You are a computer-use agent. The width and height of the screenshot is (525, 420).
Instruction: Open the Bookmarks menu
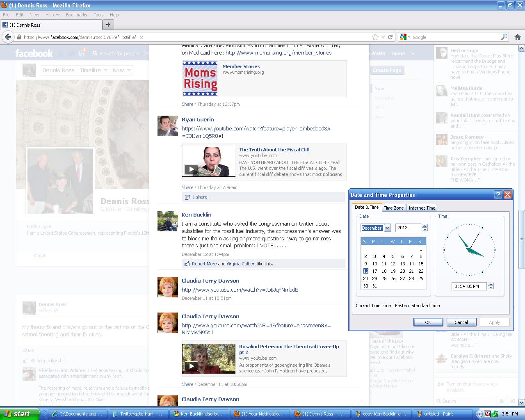pyautogui.click(x=76, y=15)
